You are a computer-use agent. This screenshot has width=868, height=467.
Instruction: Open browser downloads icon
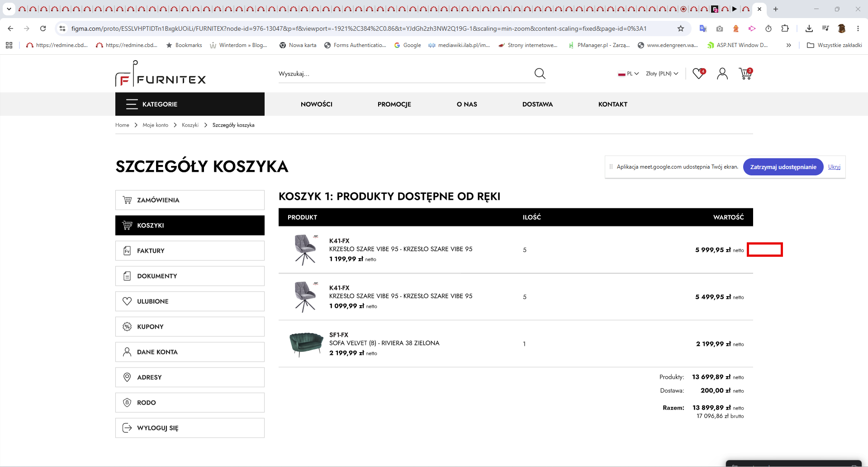[x=809, y=28]
